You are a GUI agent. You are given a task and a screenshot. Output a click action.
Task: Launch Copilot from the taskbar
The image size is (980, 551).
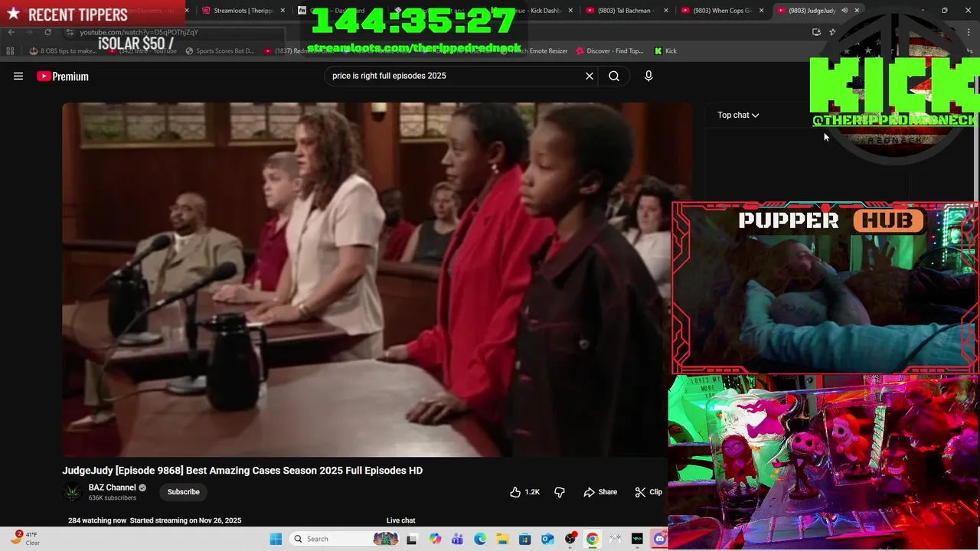[x=435, y=539]
